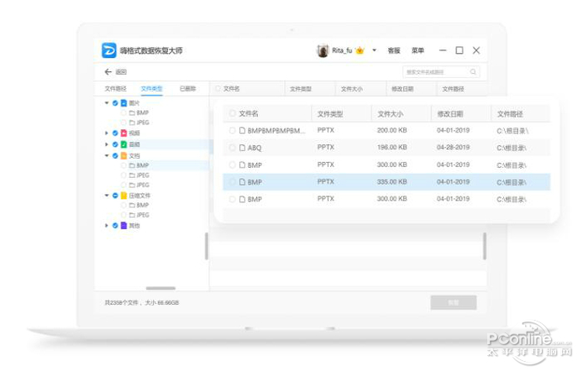Uncheck the 文档 category checkbox
Viewport: 588px width, 382px height.
tap(115, 155)
